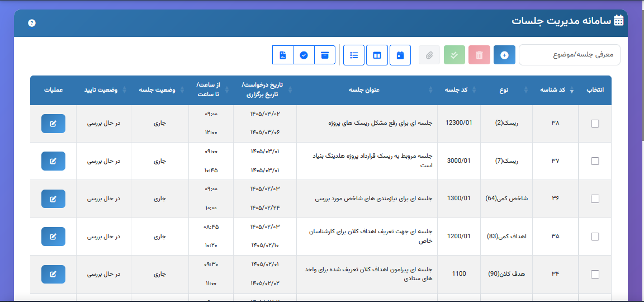This screenshot has width=644, height=302.
Task: Select checkbox for meeting ۳۶
Action: pos(595,199)
